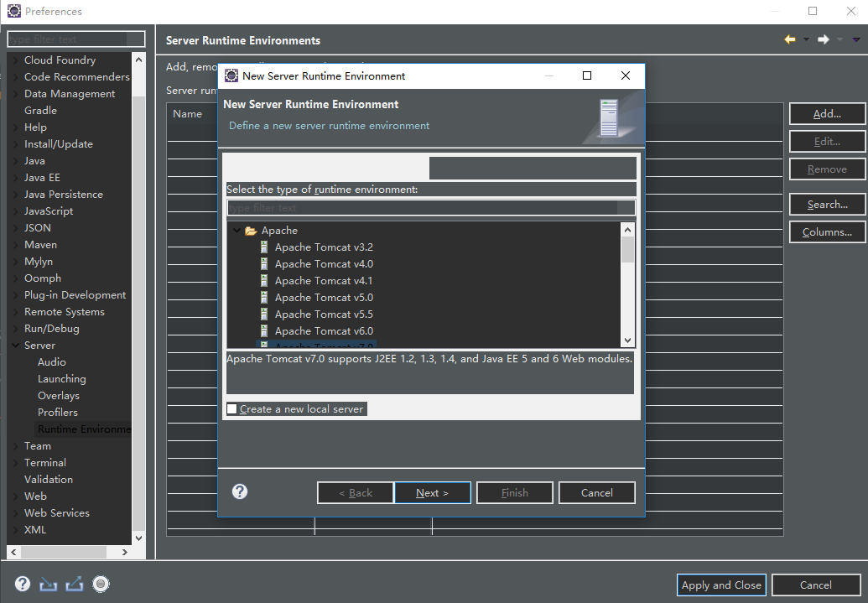Open Maven preferences category
The image size is (868, 603).
point(40,244)
